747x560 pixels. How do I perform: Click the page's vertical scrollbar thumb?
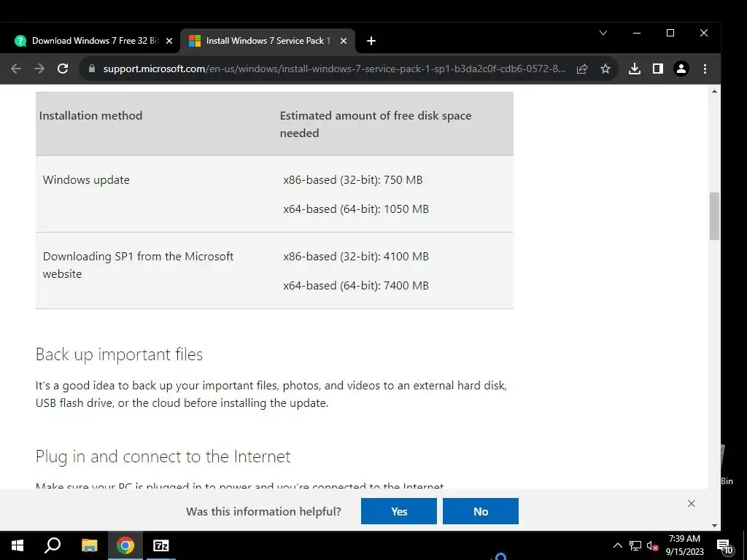click(x=715, y=216)
